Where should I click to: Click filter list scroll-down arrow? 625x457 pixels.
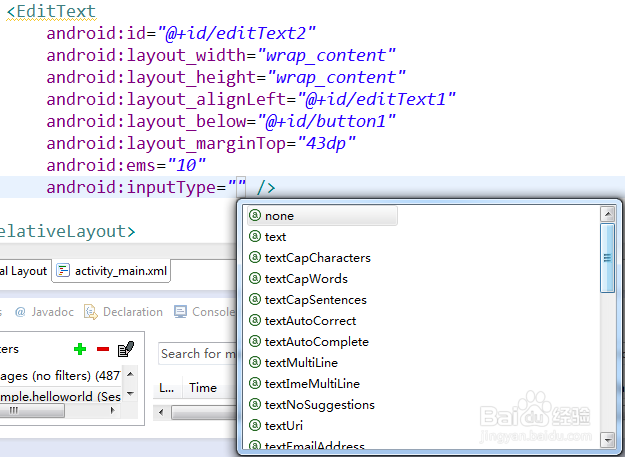point(130,394)
